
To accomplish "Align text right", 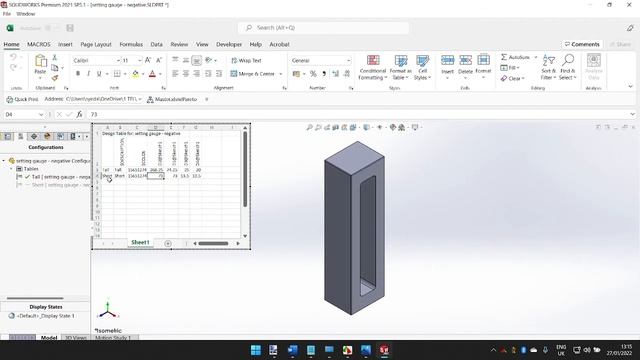I will 196,73.
